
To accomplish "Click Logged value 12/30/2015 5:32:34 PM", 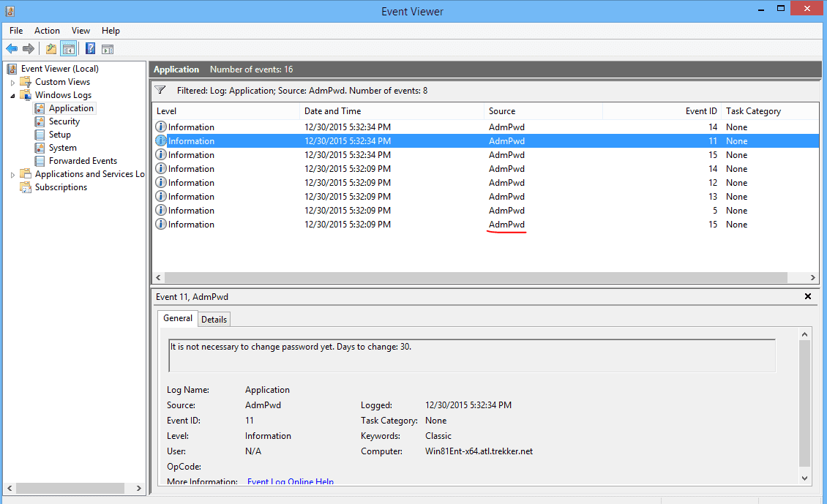I will (468, 405).
